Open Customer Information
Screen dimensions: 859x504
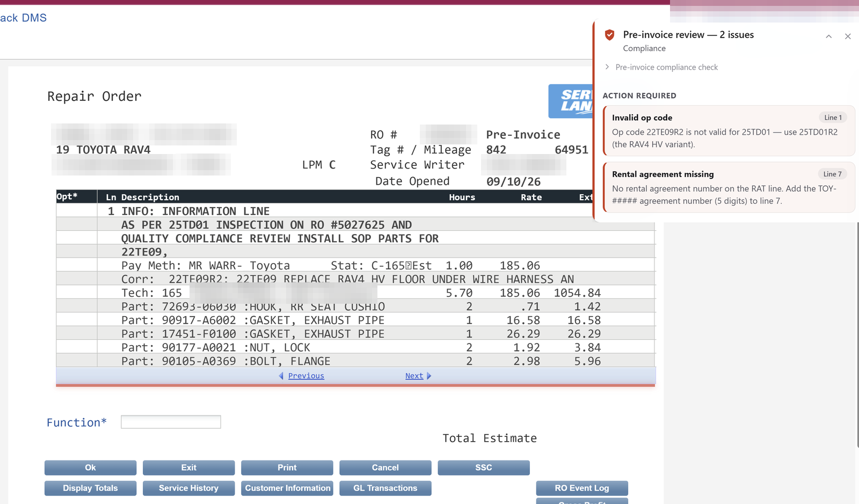(287, 488)
